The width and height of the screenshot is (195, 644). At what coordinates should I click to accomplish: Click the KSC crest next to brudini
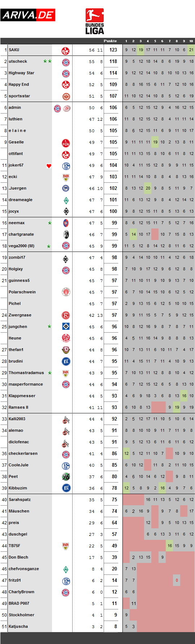(66, 361)
